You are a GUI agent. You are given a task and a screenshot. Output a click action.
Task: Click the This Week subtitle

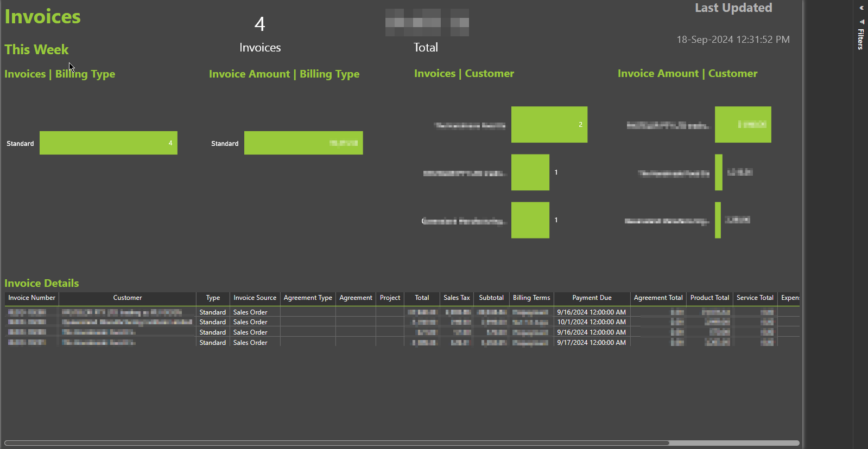(36, 49)
